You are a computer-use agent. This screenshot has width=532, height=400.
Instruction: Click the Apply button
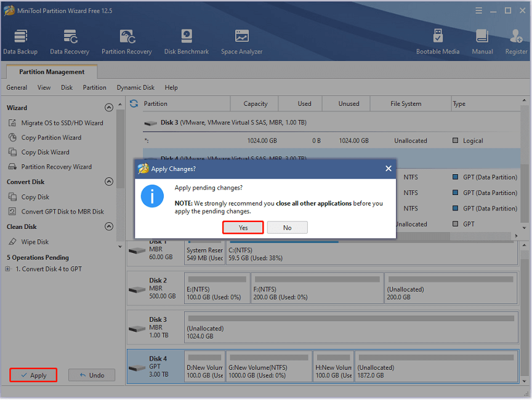(33, 375)
